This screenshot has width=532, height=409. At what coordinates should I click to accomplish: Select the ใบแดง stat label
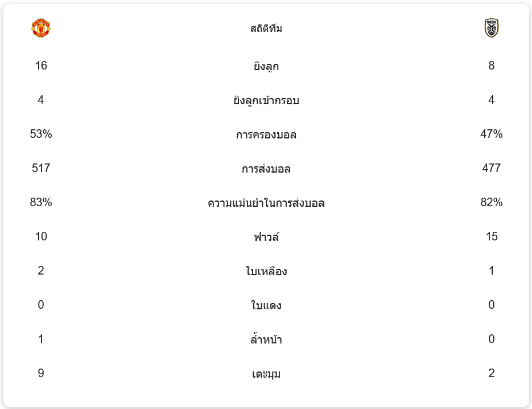266,305
